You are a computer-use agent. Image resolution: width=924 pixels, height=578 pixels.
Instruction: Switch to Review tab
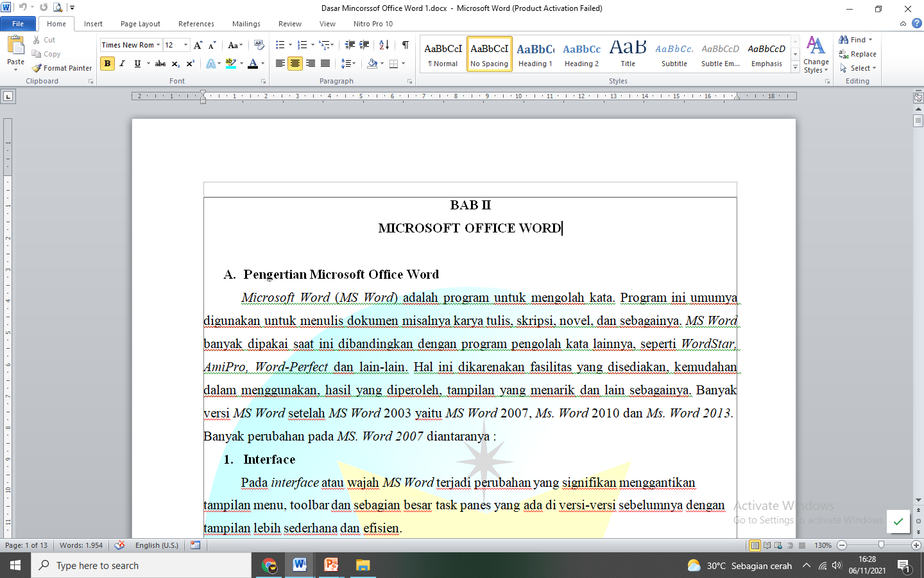pyautogui.click(x=290, y=24)
